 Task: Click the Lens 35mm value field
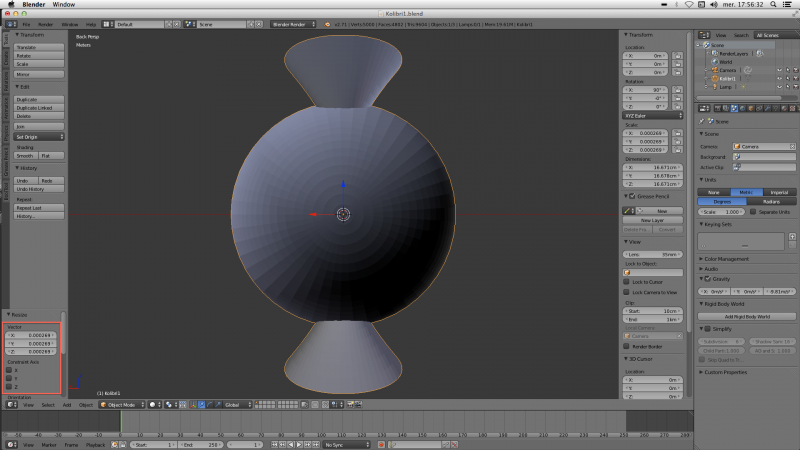click(653, 254)
